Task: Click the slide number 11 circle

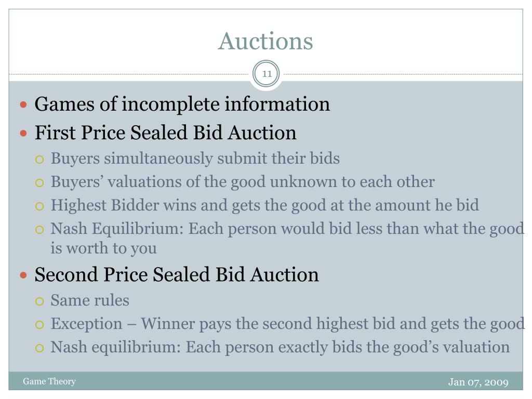Action: [267, 74]
